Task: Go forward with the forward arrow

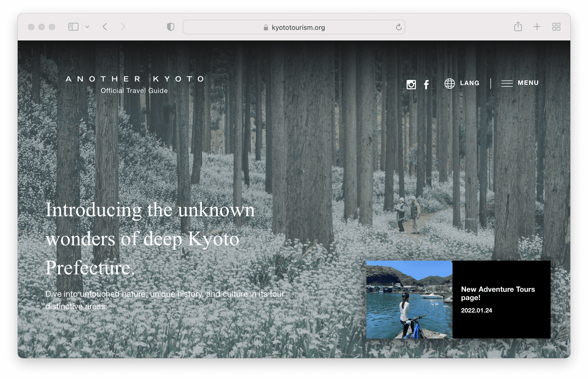Action: (x=123, y=27)
